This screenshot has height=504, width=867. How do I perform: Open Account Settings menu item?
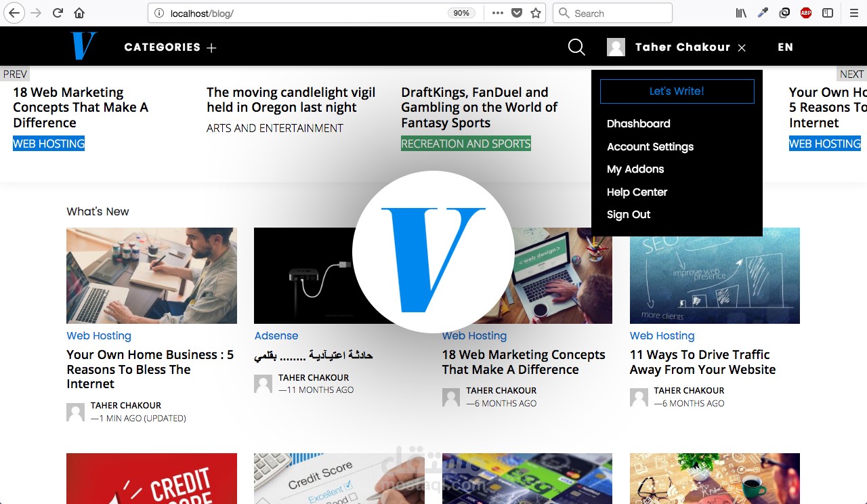coord(650,147)
